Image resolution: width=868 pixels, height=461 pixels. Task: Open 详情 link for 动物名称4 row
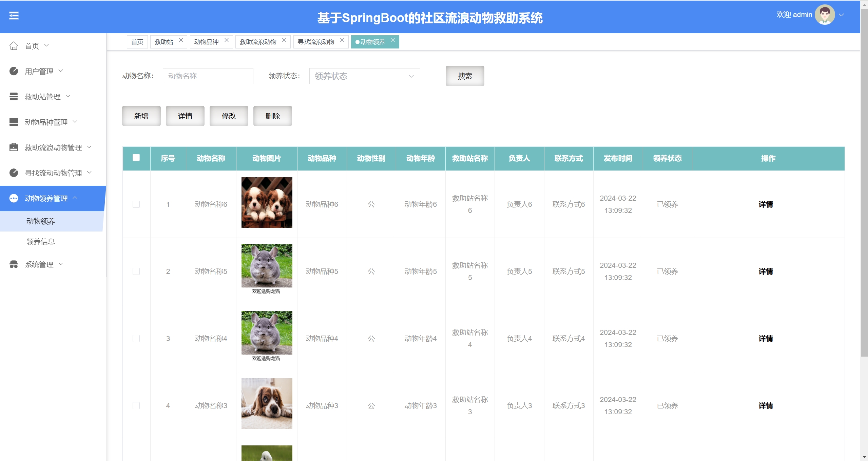click(x=766, y=339)
